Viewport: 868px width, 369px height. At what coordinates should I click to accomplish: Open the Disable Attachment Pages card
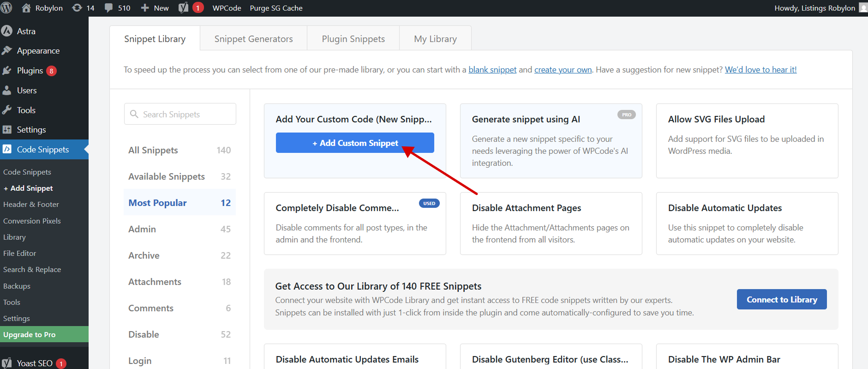coord(551,224)
